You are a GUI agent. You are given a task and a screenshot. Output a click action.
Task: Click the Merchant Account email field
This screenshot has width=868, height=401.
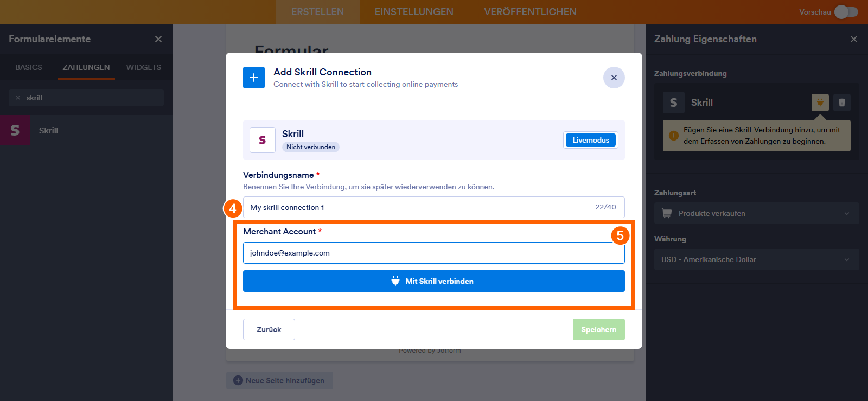[434, 253]
